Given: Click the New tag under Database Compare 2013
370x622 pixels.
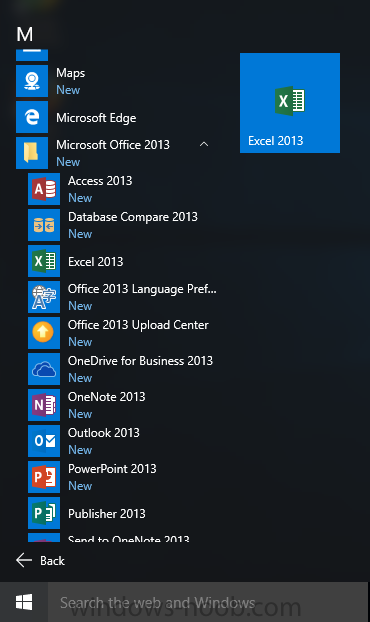Looking at the screenshot, I should pyautogui.click(x=80, y=234).
